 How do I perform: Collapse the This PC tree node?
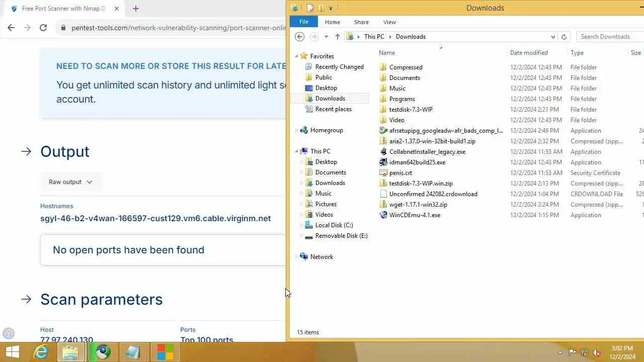296,151
